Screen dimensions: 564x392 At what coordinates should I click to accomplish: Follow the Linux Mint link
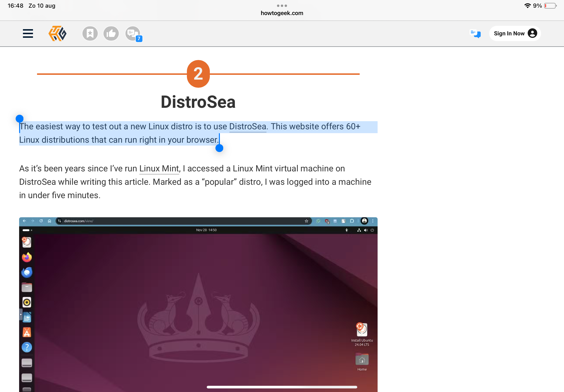159,169
